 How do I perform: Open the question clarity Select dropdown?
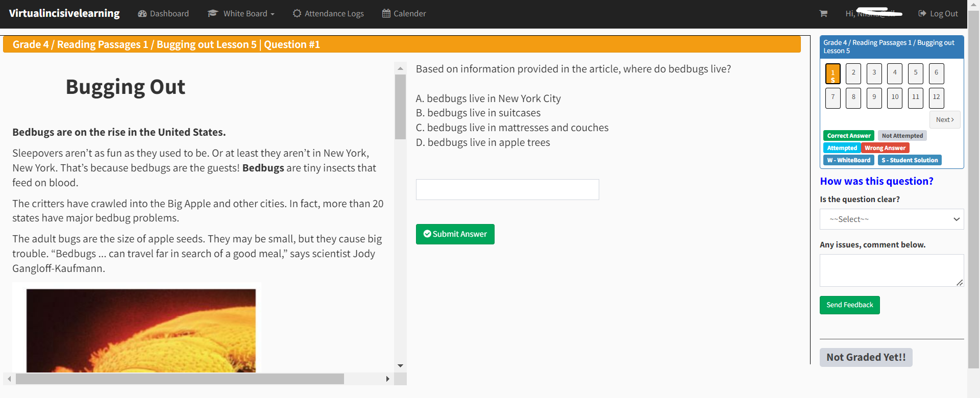click(891, 219)
